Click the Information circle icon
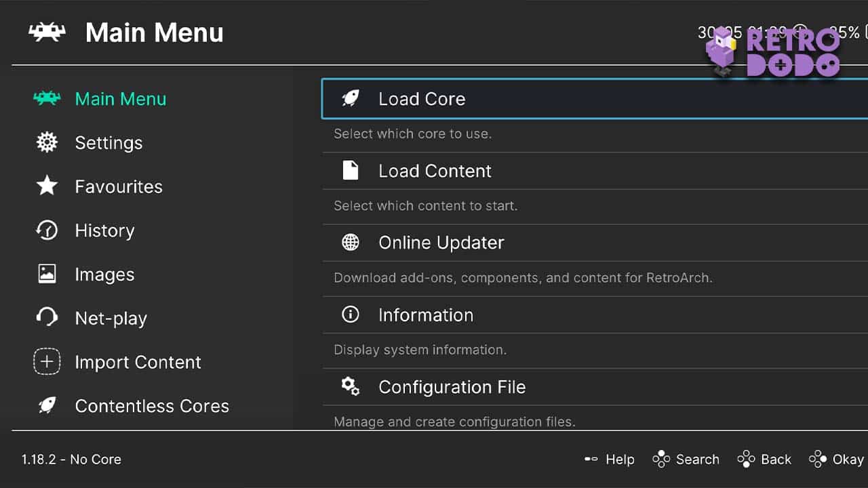 [350, 314]
